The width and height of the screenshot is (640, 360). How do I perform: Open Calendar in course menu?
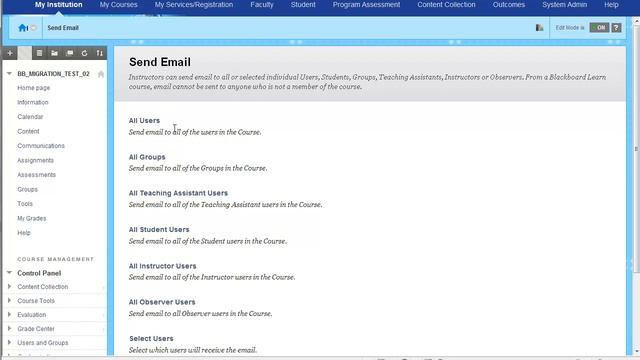click(x=30, y=117)
